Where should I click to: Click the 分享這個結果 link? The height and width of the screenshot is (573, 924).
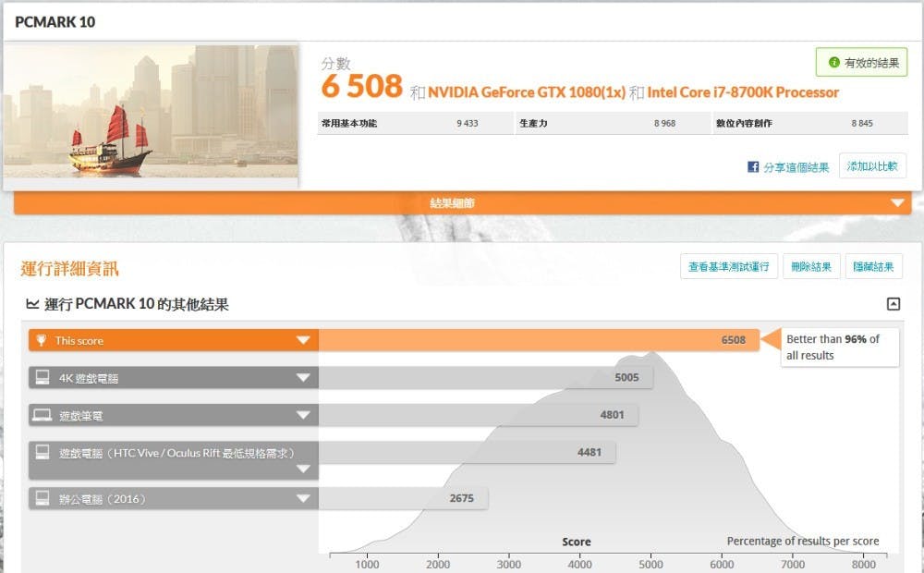coord(796,167)
